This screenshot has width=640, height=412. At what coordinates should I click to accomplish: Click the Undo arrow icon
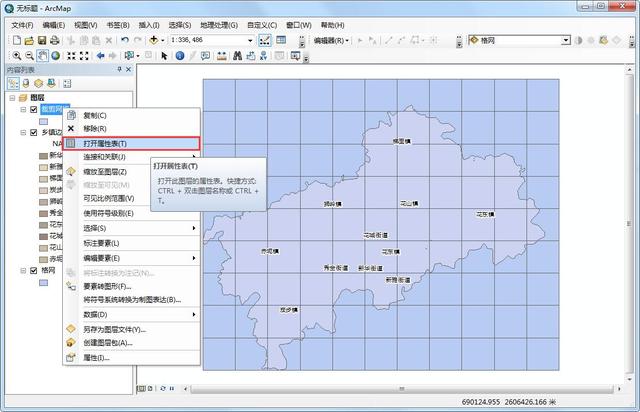point(125,40)
